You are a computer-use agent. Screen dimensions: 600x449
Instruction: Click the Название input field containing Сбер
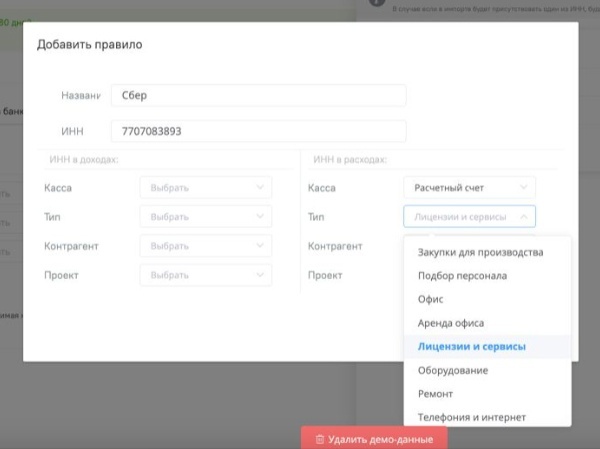coord(259,95)
